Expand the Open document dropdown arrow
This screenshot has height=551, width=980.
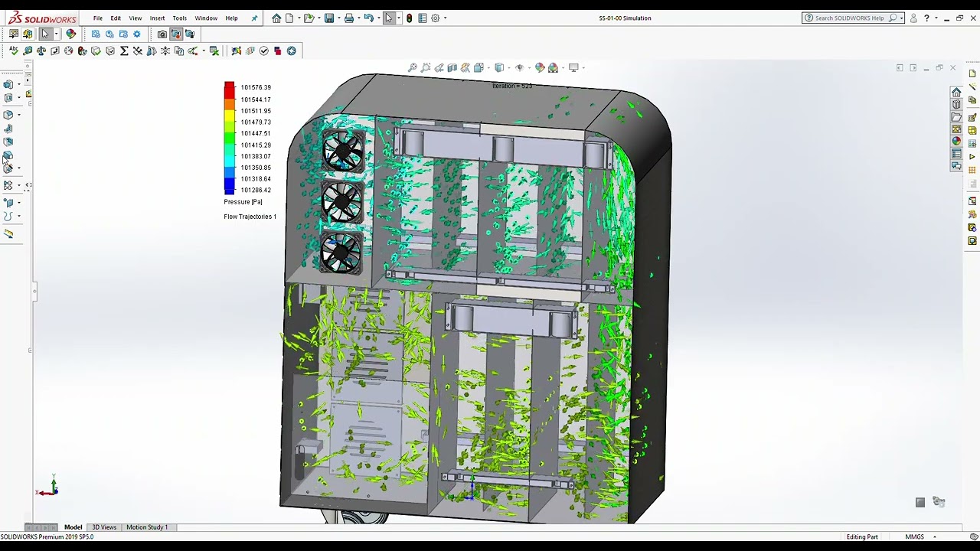318,18
